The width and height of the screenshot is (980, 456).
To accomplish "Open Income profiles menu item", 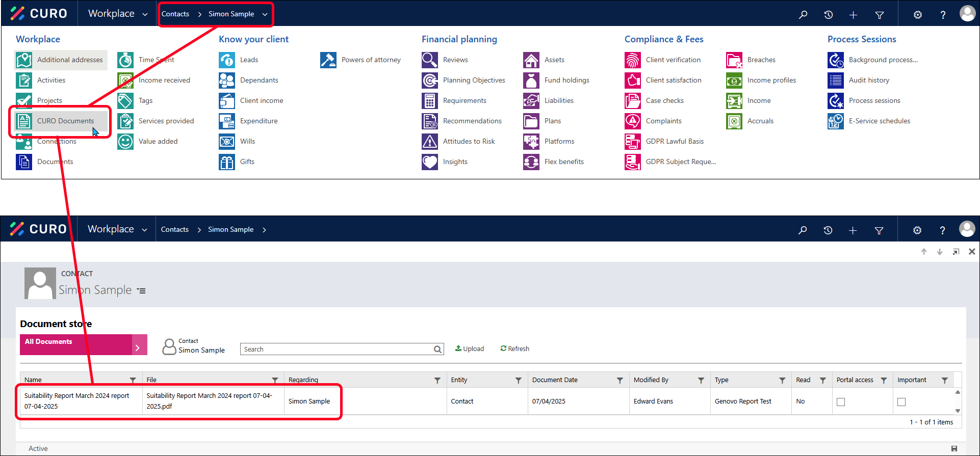I will 761,81.
